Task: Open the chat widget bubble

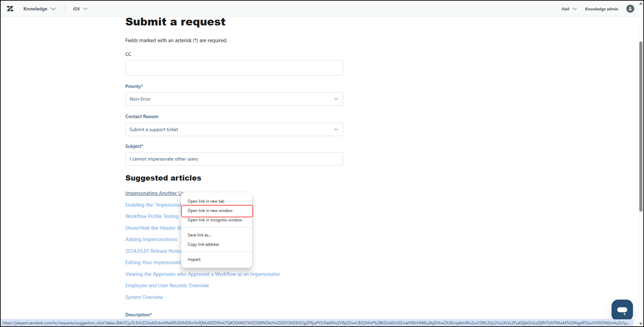Action: [622, 310]
